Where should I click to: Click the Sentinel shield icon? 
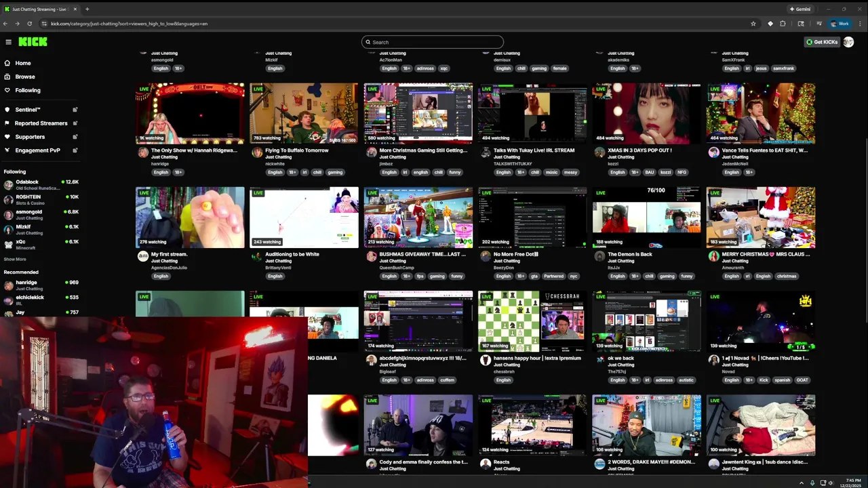[8, 110]
